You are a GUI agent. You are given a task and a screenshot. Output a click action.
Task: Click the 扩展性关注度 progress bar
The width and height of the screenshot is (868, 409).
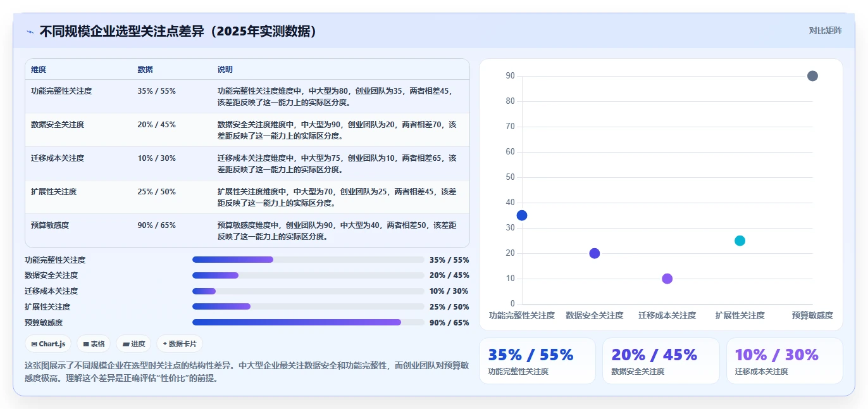308,306
